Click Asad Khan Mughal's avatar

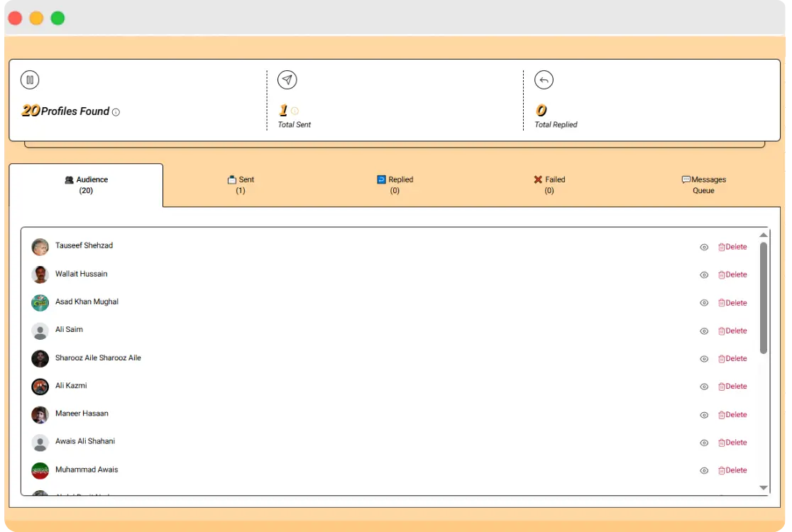40,303
